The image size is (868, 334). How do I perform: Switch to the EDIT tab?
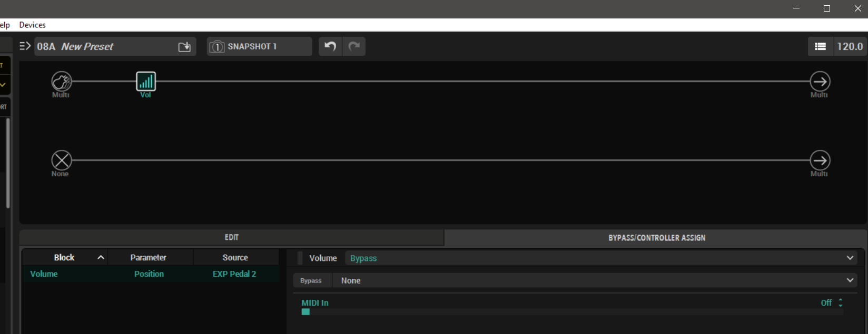click(232, 238)
